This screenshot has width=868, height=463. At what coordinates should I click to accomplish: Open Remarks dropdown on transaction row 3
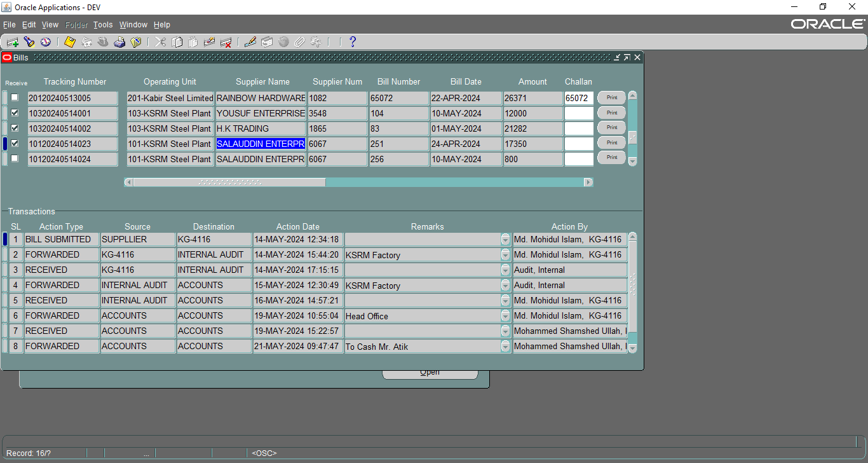(x=506, y=270)
